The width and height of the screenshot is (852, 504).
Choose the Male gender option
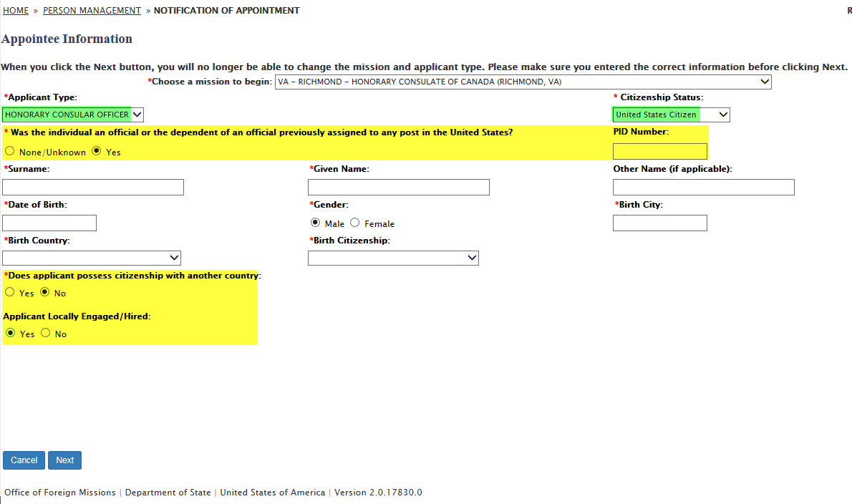coord(315,223)
